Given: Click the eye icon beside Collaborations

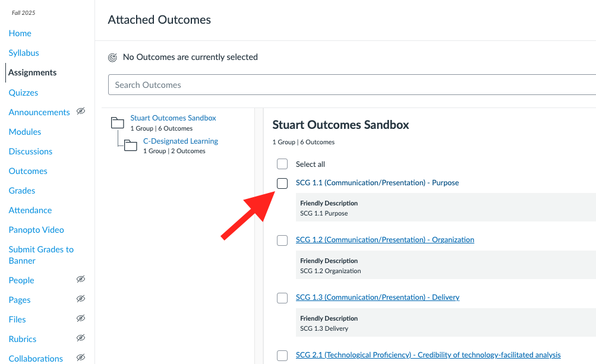Looking at the screenshot, I should (x=81, y=356).
